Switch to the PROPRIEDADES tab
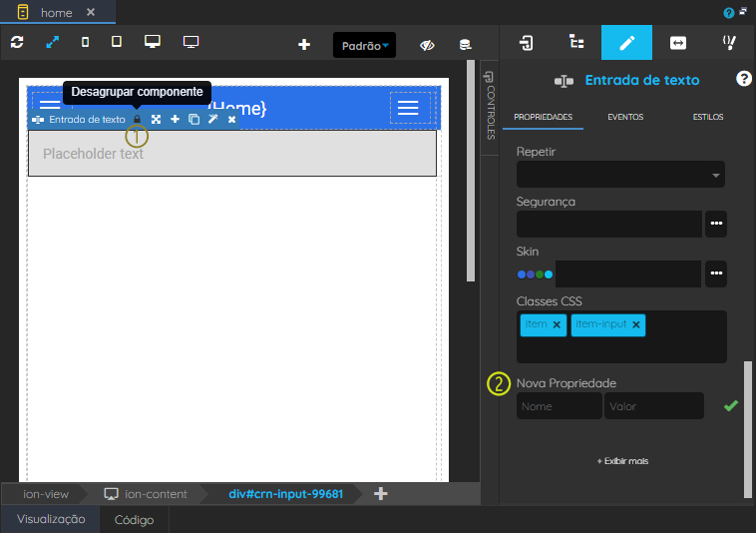This screenshot has height=533, width=756. (x=543, y=117)
